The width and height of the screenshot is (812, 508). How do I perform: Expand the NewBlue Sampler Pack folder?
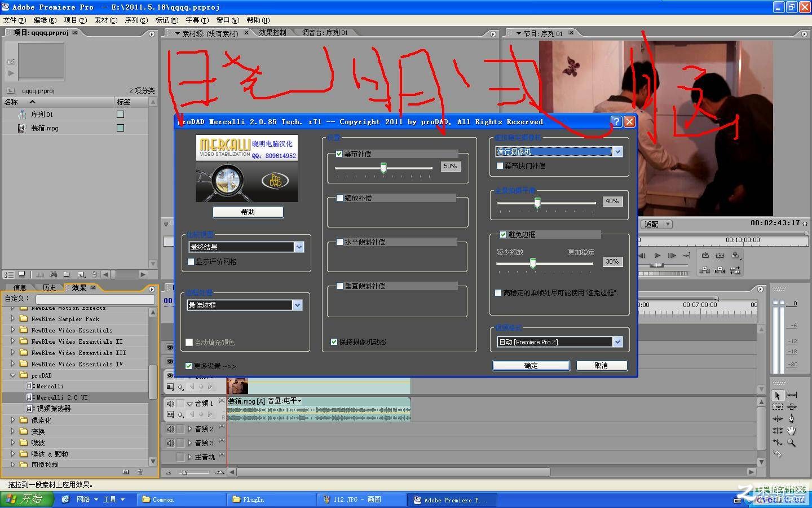[13, 318]
